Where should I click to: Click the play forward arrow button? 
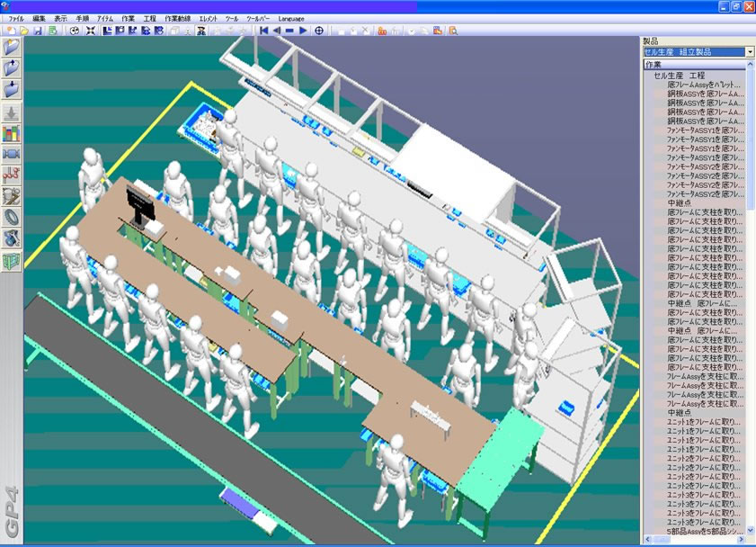click(304, 30)
